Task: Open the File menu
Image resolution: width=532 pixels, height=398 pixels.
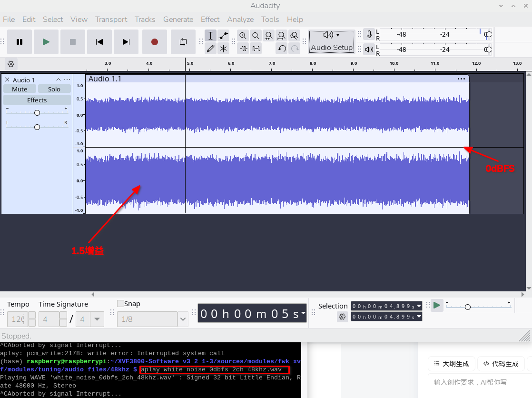Action: tap(9, 20)
